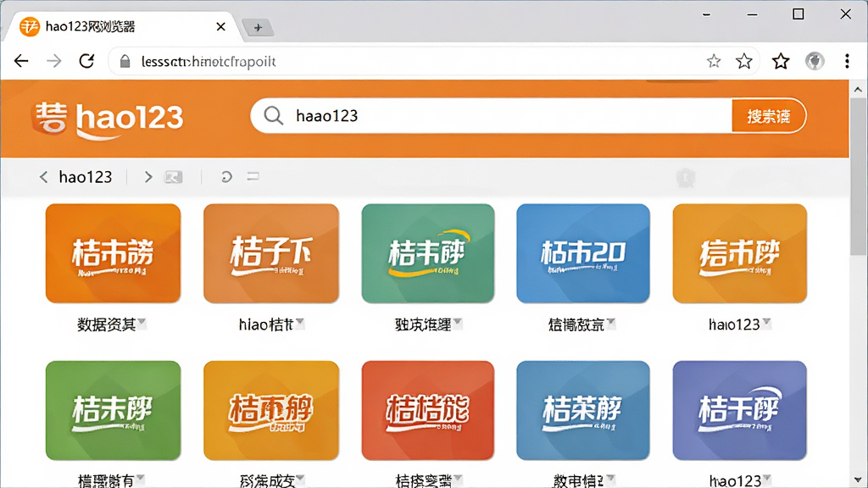Viewport: 868px width, 488px height.
Task: Click the search field containing haao123
Action: click(x=491, y=115)
